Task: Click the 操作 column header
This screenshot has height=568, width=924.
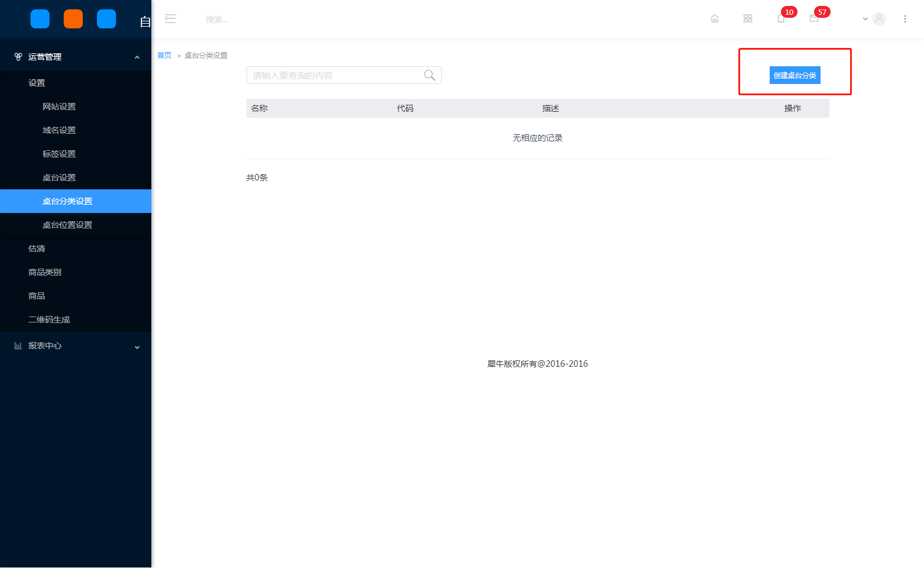Action: [793, 108]
